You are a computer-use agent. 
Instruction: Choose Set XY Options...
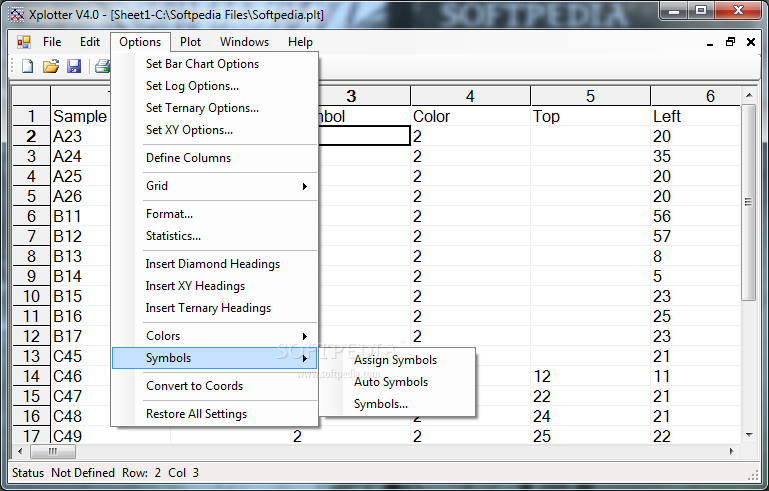point(215,130)
